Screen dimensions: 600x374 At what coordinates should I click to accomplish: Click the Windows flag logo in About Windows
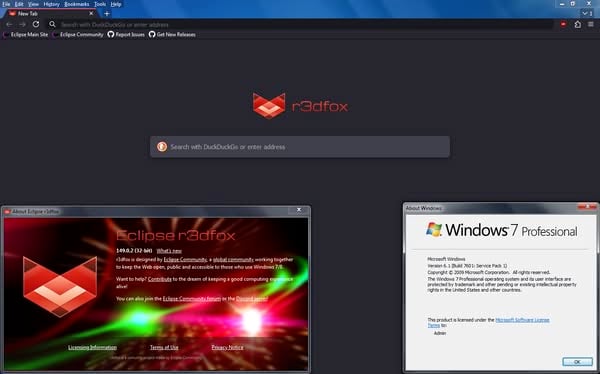[x=434, y=229]
